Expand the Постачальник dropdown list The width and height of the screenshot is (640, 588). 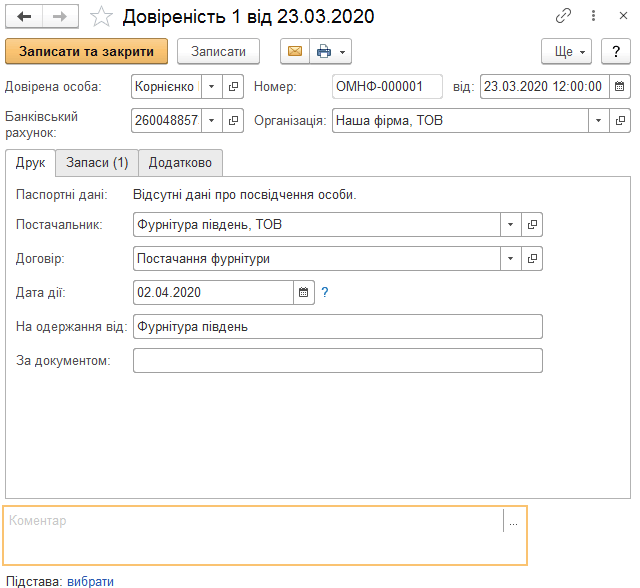click(x=511, y=224)
